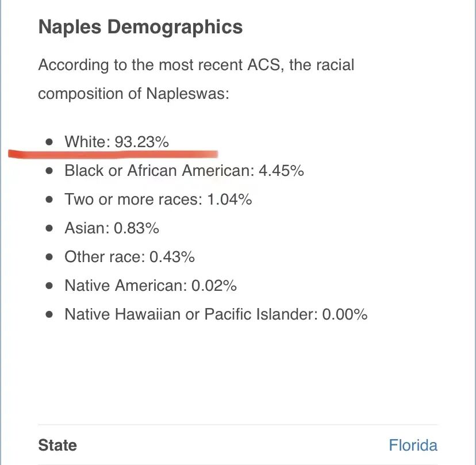Click Black or African American: 4.45% entry
Screen dimensions: 476x465
click(184, 170)
